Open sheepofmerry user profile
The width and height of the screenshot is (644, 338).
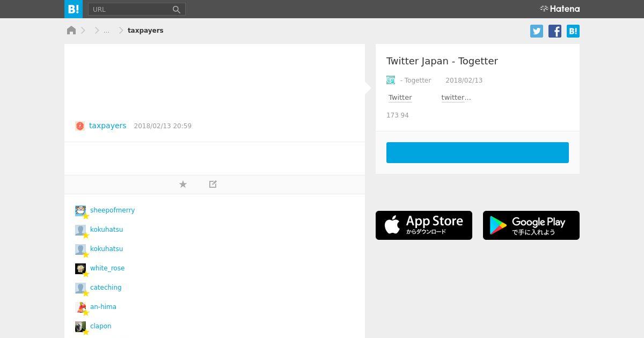(x=112, y=210)
